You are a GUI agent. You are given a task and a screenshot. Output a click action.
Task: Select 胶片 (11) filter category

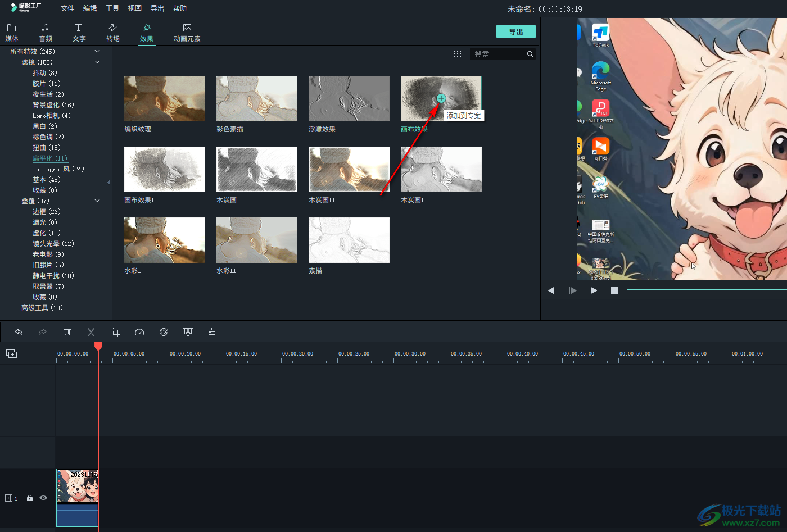46,84
